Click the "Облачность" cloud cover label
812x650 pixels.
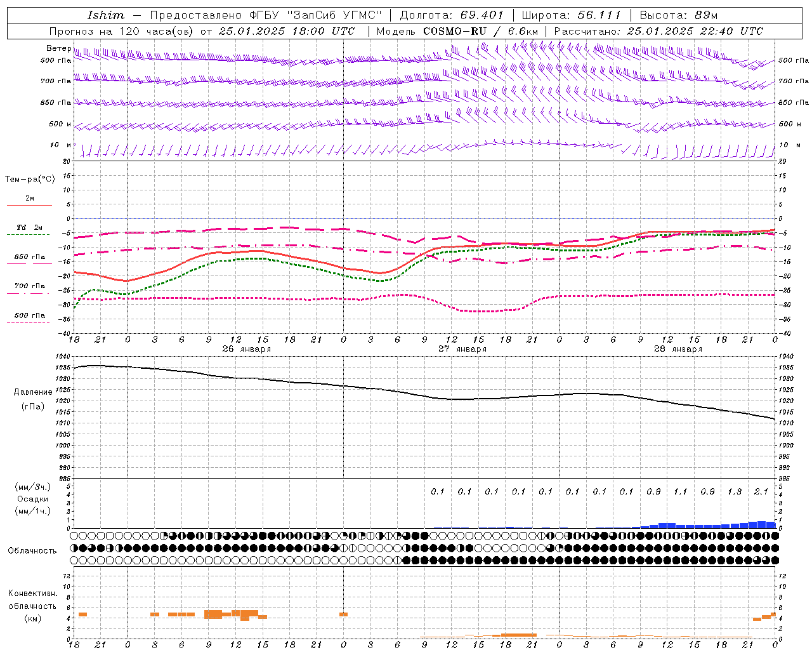click(x=32, y=550)
